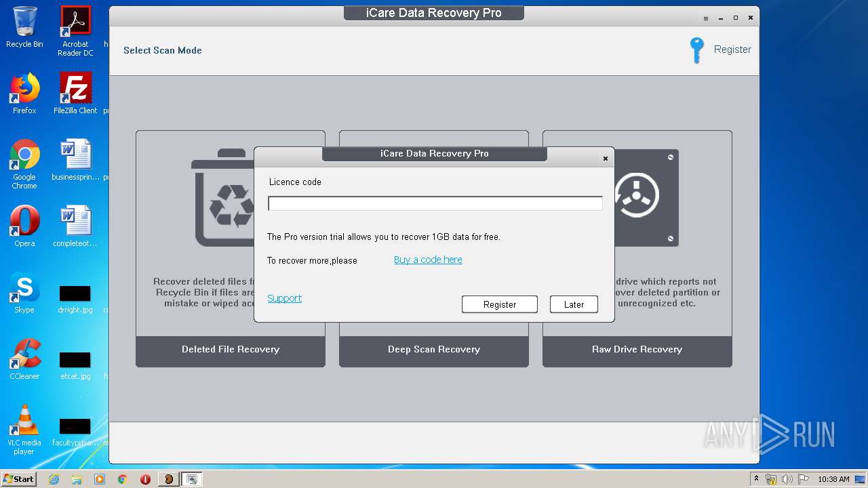Open Opera desktop shortcut
The width and height of the screenshot is (868, 488).
pos(24,226)
